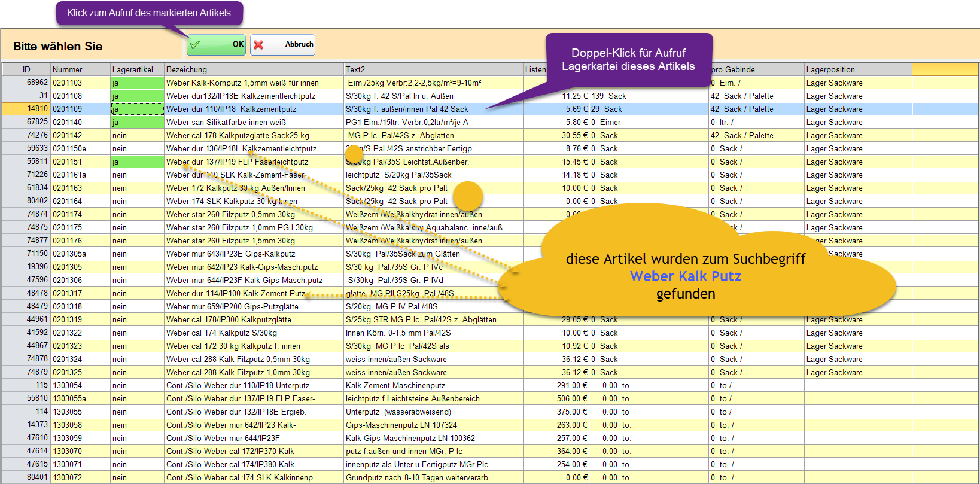Select article number 0201305a

[x=81, y=254]
